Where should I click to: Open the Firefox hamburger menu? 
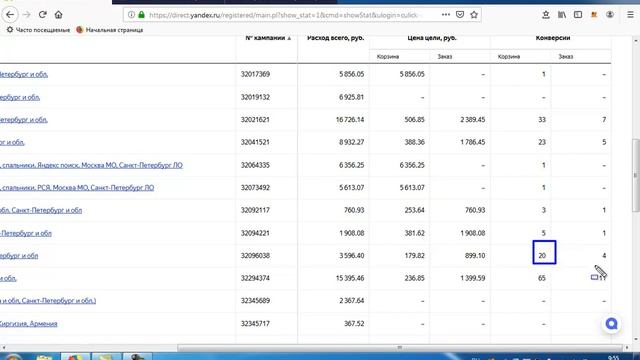coord(630,15)
